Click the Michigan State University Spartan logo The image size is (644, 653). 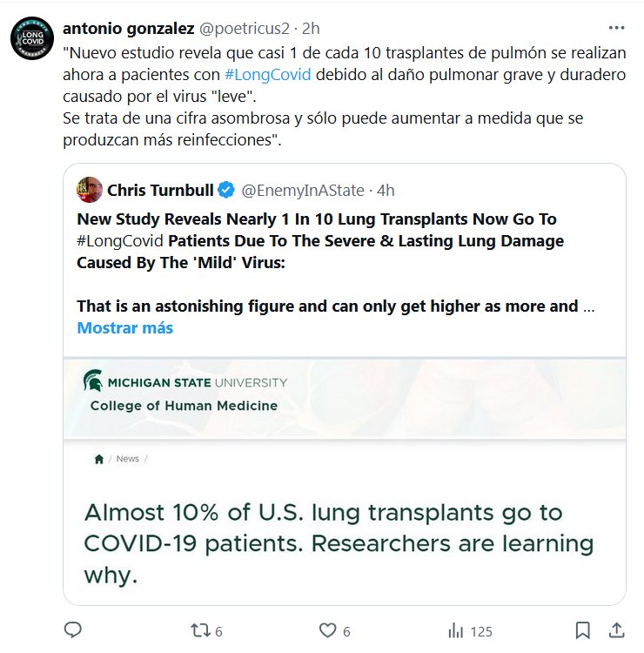[x=91, y=381]
